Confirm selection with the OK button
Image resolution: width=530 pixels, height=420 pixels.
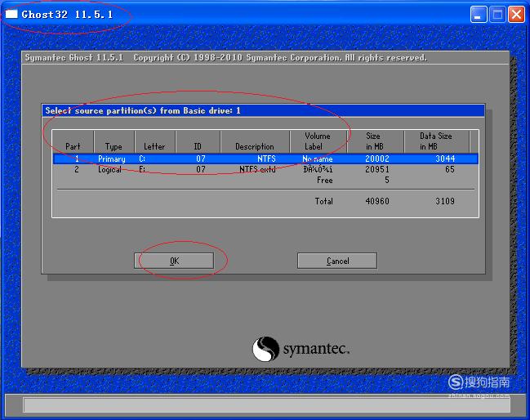[174, 261]
